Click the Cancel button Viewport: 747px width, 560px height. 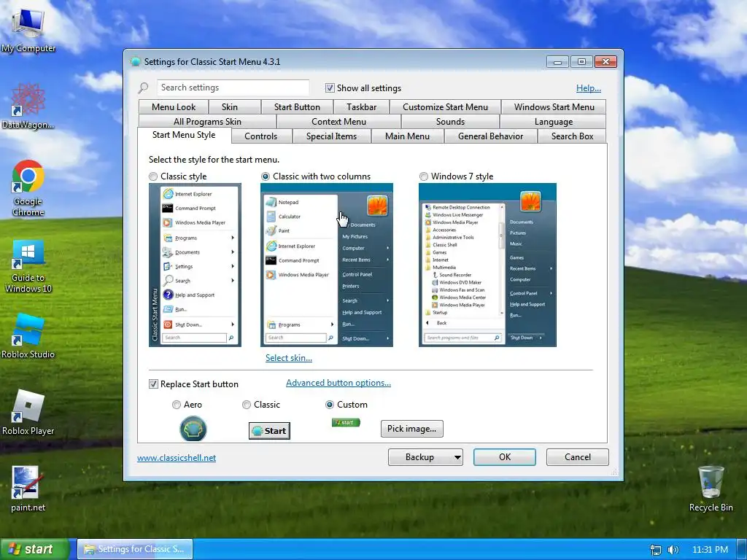point(578,457)
